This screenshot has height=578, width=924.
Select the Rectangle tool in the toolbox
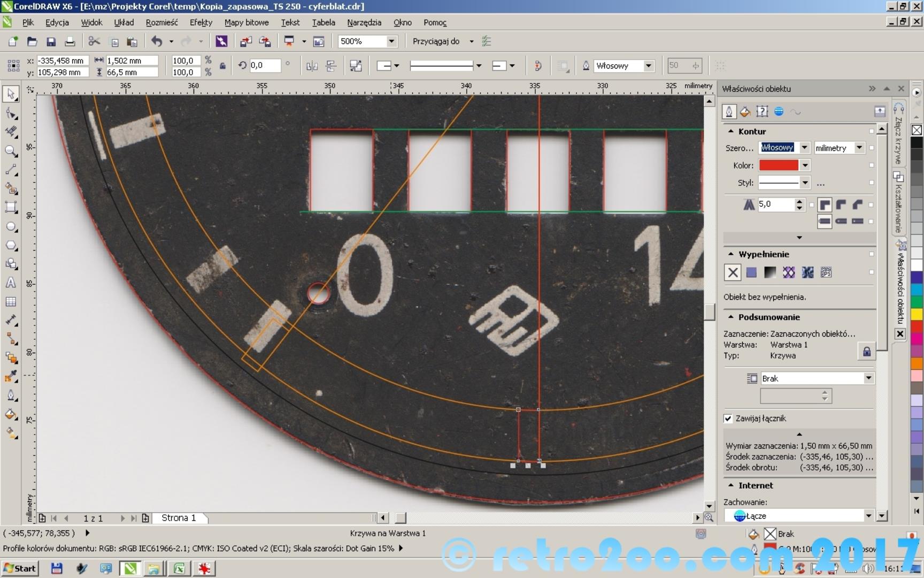pos(11,208)
